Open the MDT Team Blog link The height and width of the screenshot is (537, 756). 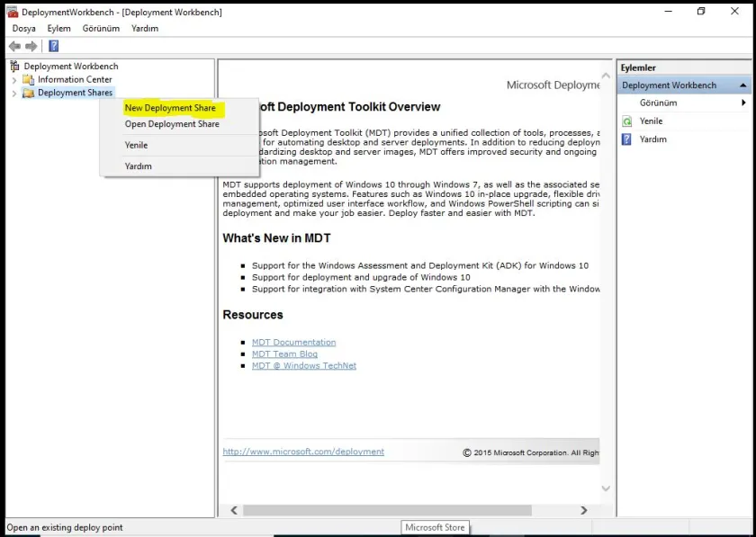[284, 354]
